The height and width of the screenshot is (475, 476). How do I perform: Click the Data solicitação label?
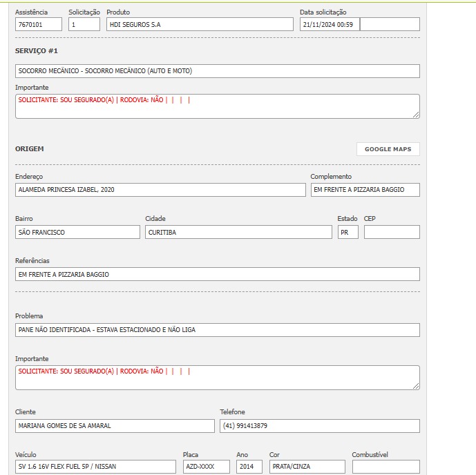pyautogui.click(x=323, y=12)
